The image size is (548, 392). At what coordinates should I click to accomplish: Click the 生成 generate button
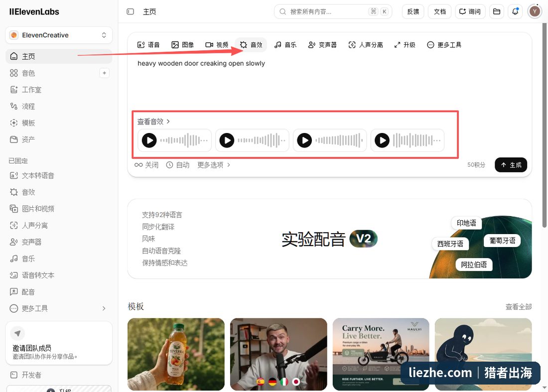click(511, 165)
